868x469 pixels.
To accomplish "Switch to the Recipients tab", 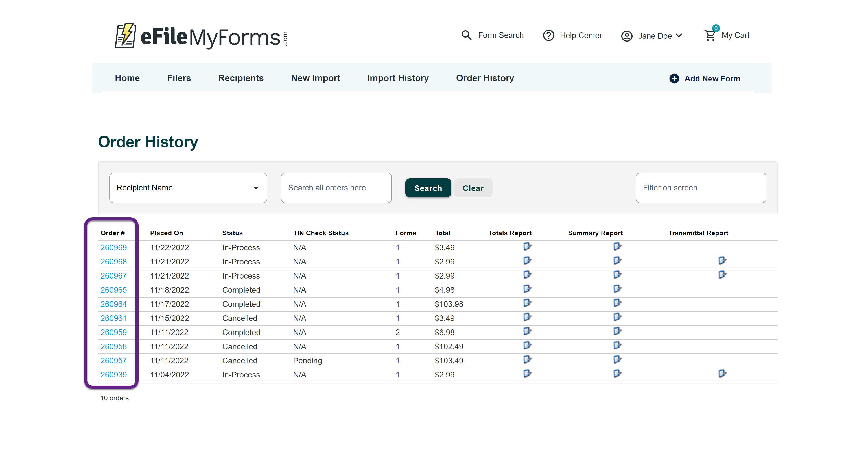I will 240,78.
